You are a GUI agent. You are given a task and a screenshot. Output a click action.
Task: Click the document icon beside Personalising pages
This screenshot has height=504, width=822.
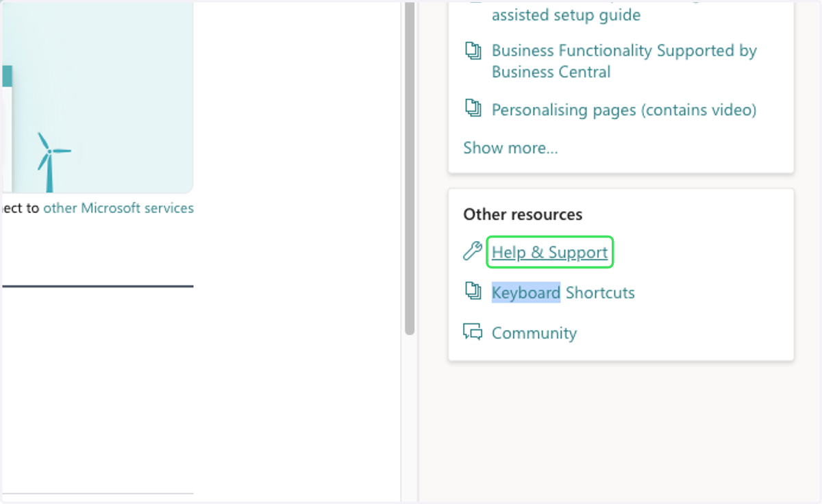473,108
